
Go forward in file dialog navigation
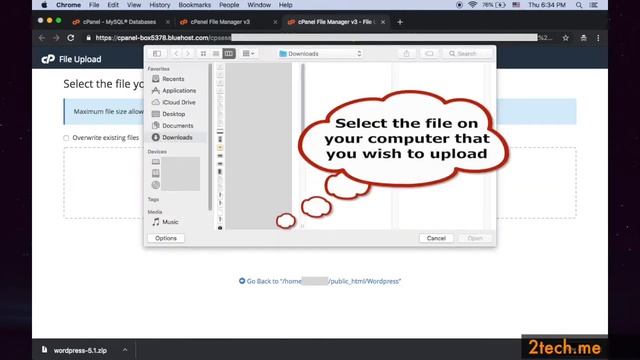click(188, 53)
